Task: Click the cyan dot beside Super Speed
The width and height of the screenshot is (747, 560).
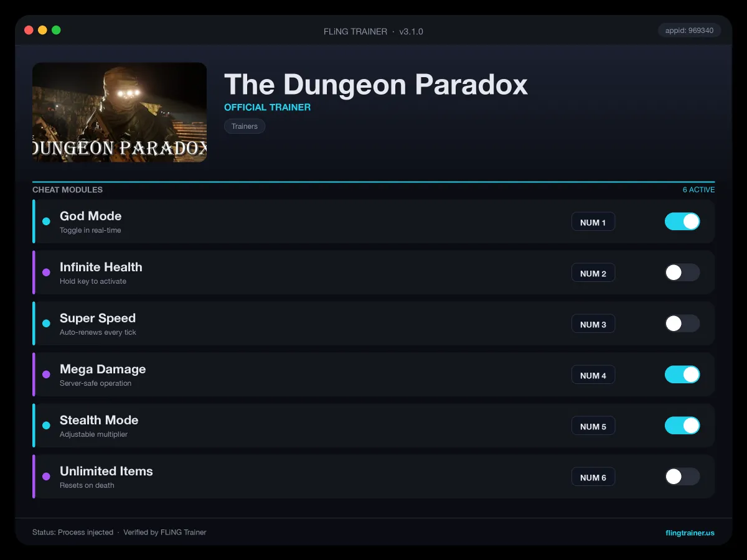Action: 46,324
